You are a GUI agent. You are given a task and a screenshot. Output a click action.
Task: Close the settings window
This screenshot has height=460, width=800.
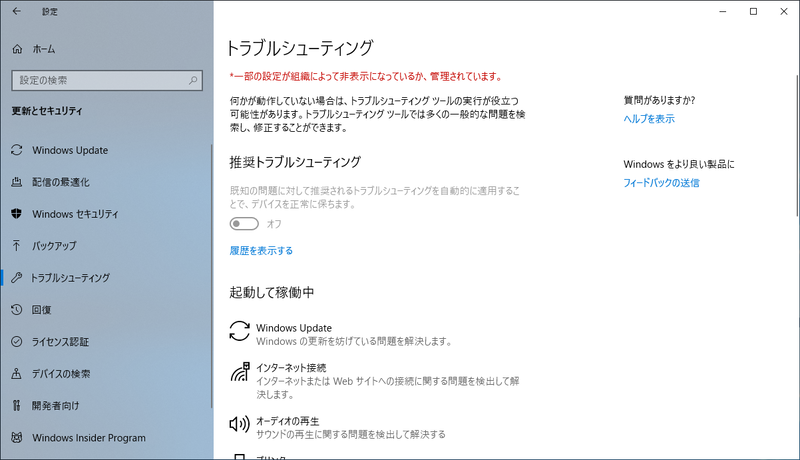coord(784,11)
